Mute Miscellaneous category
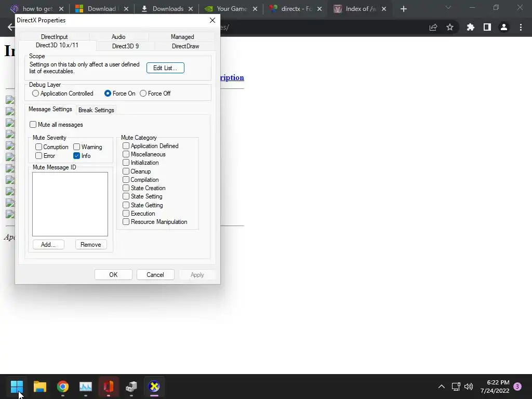532x399 pixels. pyautogui.click(x=144, y=154)
